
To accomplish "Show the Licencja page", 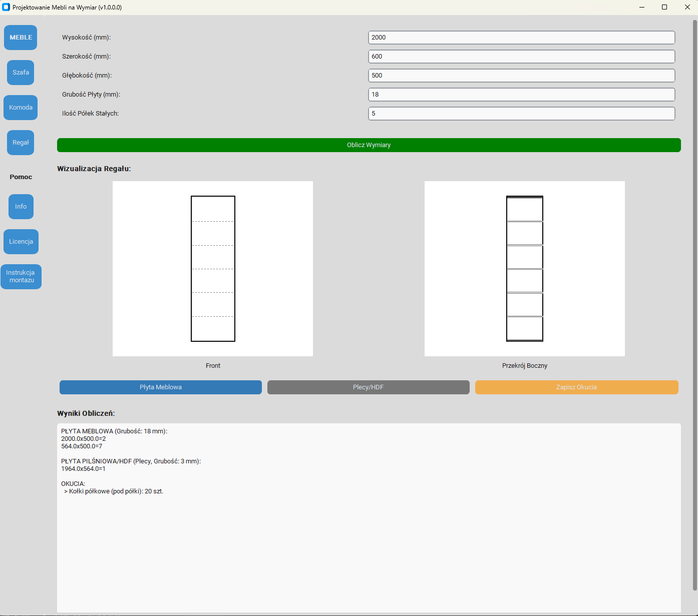I will [21, 242].
